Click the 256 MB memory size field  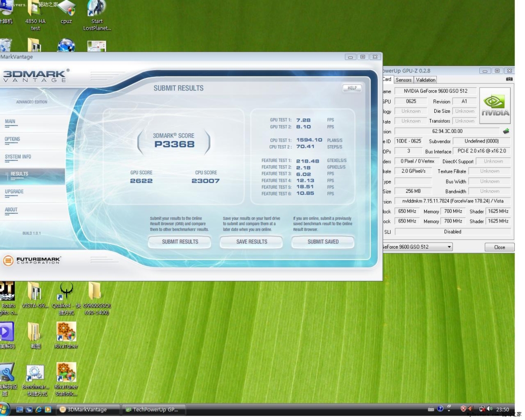click(413, 191)
